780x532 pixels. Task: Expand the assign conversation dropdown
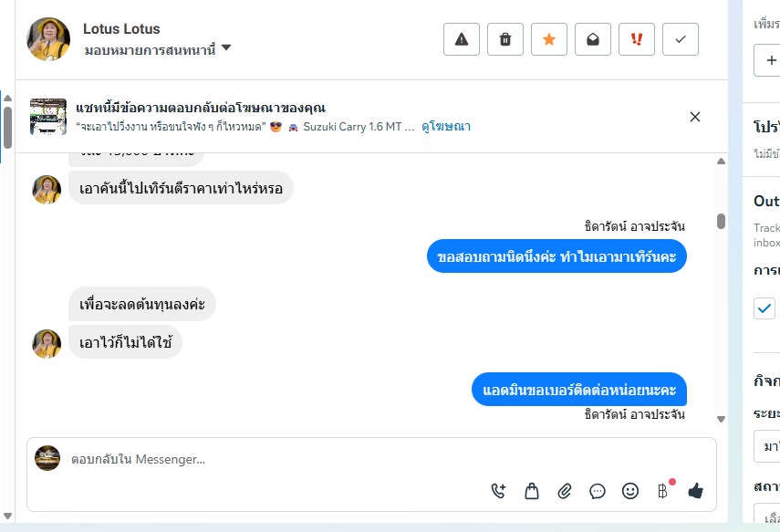pos(226,48)
